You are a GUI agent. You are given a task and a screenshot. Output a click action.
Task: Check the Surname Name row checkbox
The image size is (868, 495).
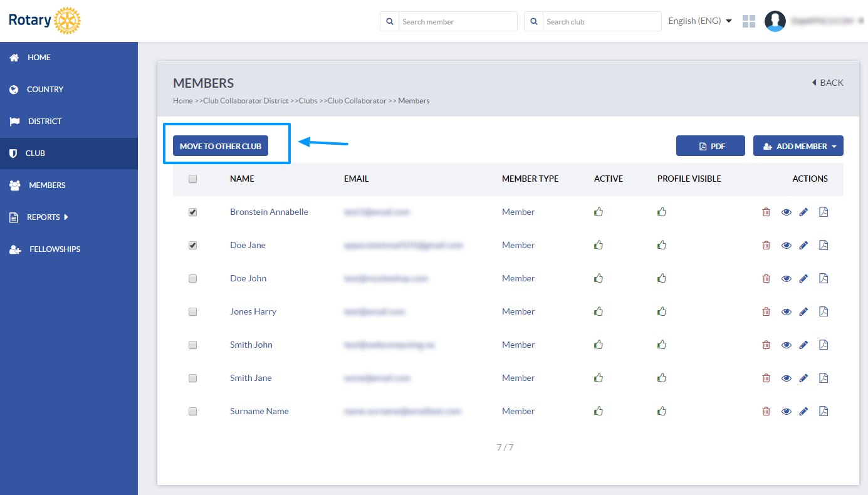[x=192, y=412]
